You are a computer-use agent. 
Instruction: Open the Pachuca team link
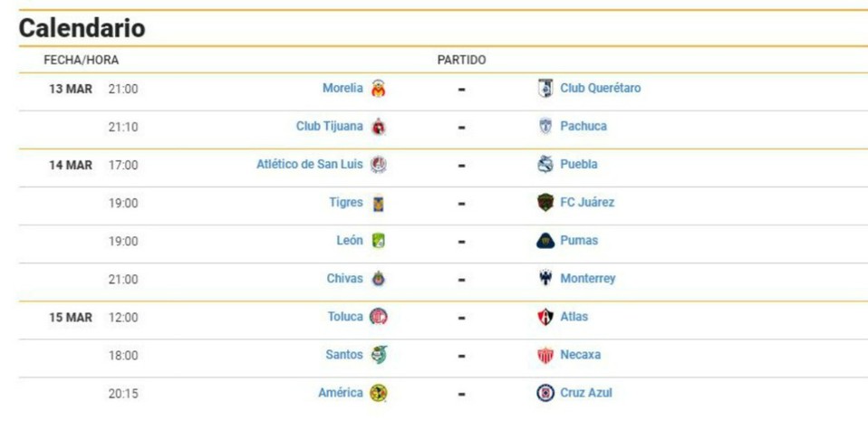583,126
